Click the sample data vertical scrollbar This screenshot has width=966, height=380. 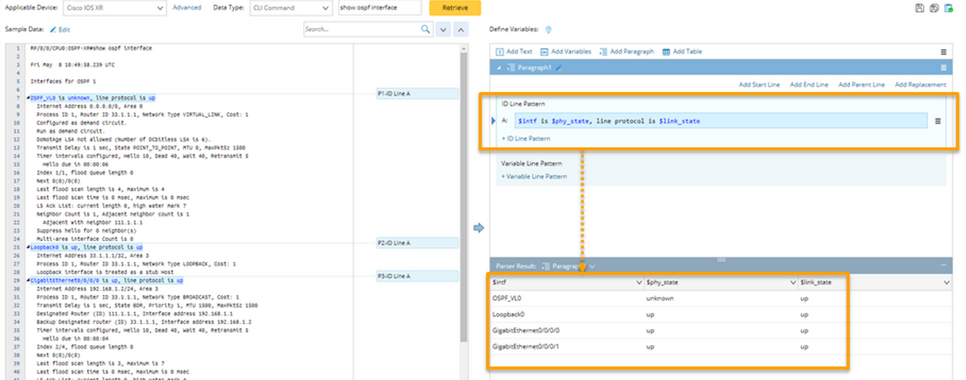pyautogui.click(x=465, y=197)
